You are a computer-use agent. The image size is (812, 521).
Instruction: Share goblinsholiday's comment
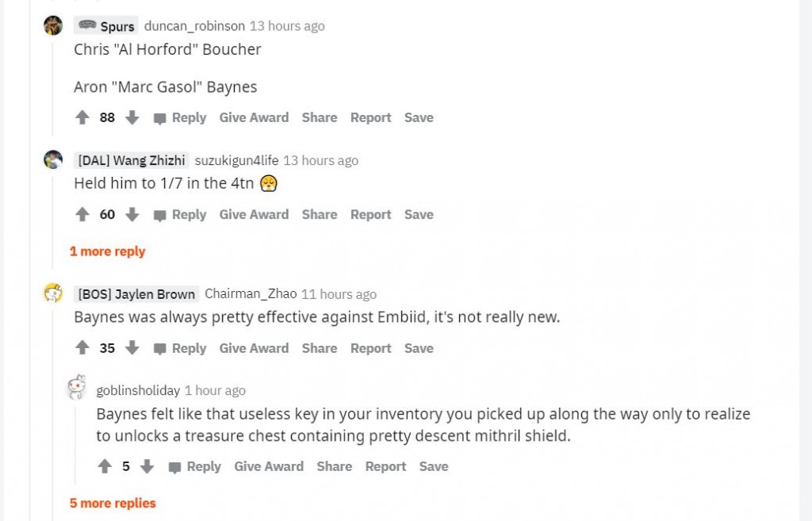pyautogui.click(x=334, y=467)
